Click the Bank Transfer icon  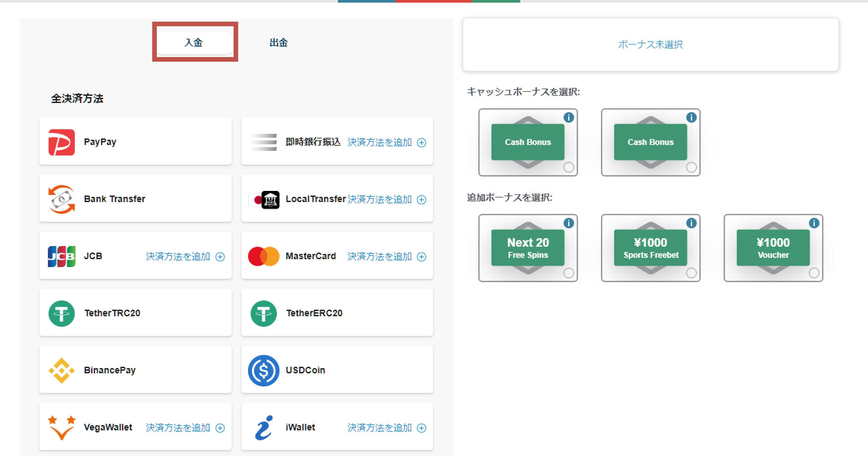point(62,199)
